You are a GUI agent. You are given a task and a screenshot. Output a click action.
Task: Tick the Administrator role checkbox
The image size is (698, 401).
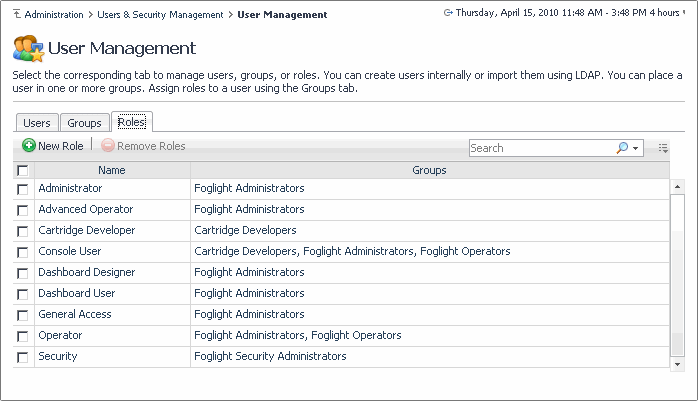coord(23,188)
